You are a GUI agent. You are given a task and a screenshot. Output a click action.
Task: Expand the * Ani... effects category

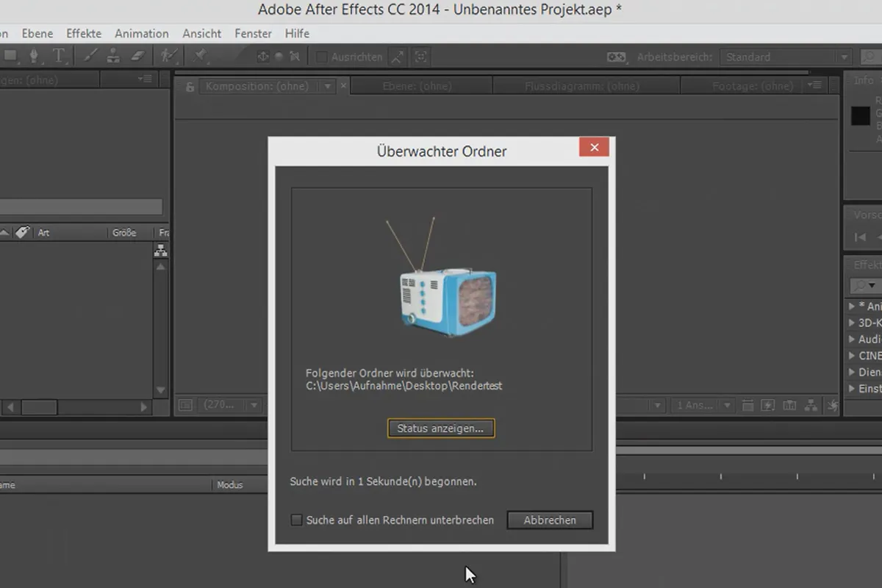(852, 306)
